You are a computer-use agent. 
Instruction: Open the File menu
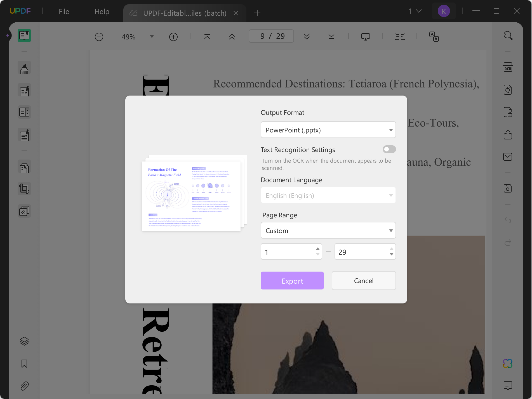pyautogui.click(x=64, y=11)
